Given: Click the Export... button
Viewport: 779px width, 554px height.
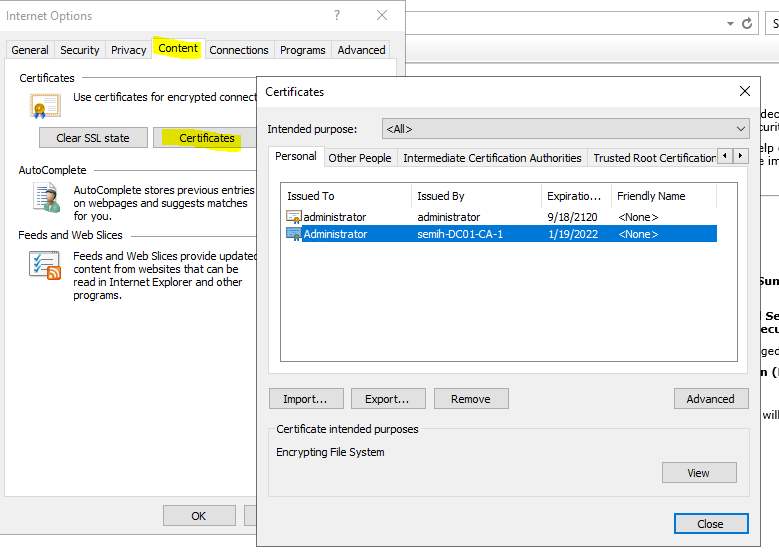Looking at the screenshot, I should click(x=387, y=399).
